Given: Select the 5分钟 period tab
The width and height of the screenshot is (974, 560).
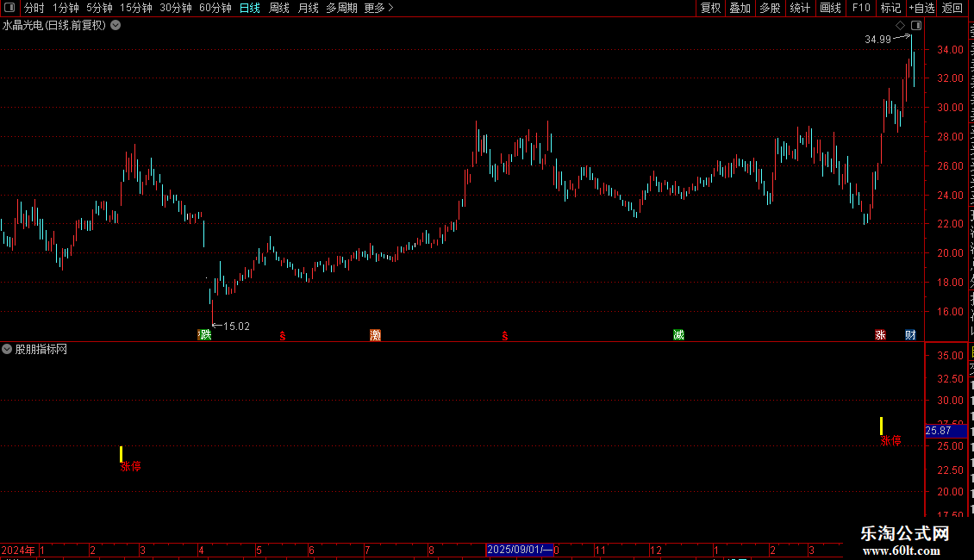Looking at the screenshot, I should pyautogui.click(x=99, y=8).
